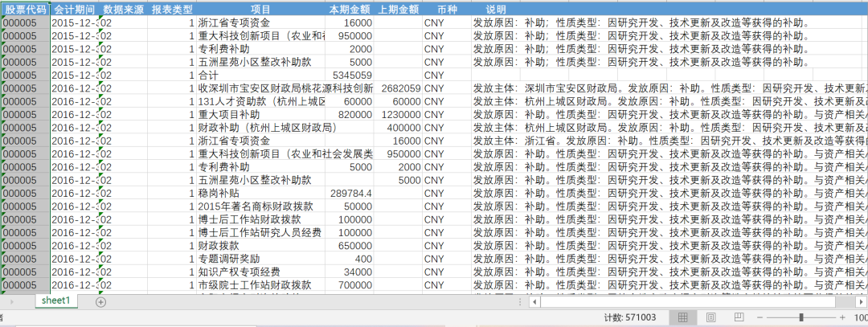Select the 报表类型 header cell
Viewport: 868px width, 327px height.
pyautogui.click(x=172, y=10)
